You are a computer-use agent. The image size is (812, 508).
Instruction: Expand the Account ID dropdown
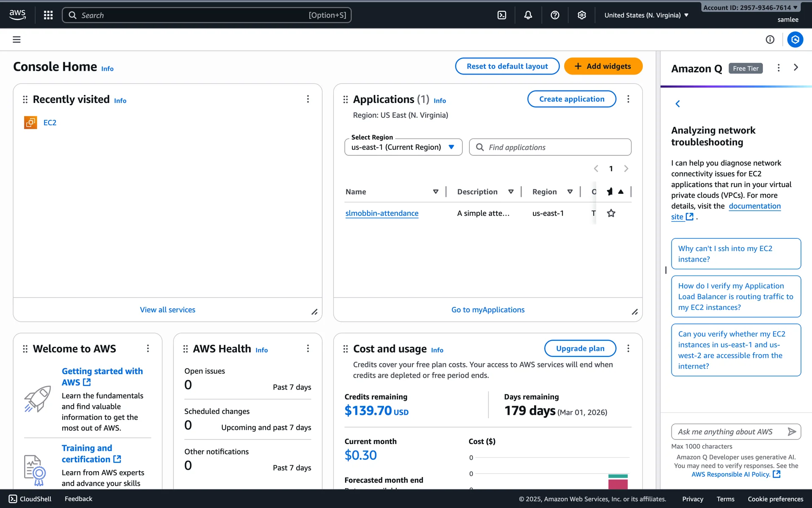click(750, 7)
